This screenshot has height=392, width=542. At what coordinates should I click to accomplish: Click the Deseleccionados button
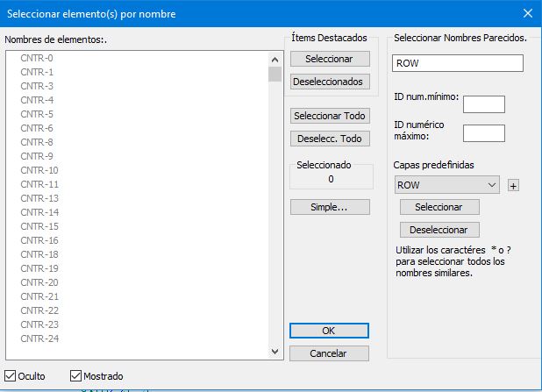coord(329,82)
